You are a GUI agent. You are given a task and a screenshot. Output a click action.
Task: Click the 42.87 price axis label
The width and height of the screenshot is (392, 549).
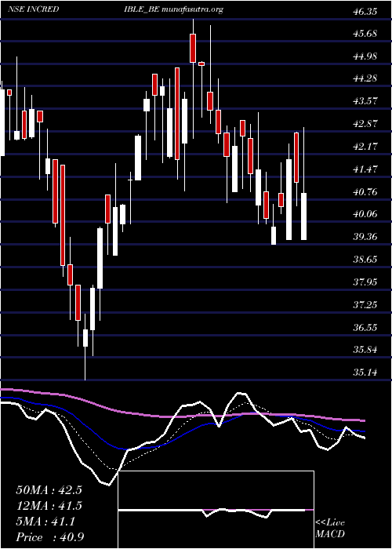tap(365, 124)
